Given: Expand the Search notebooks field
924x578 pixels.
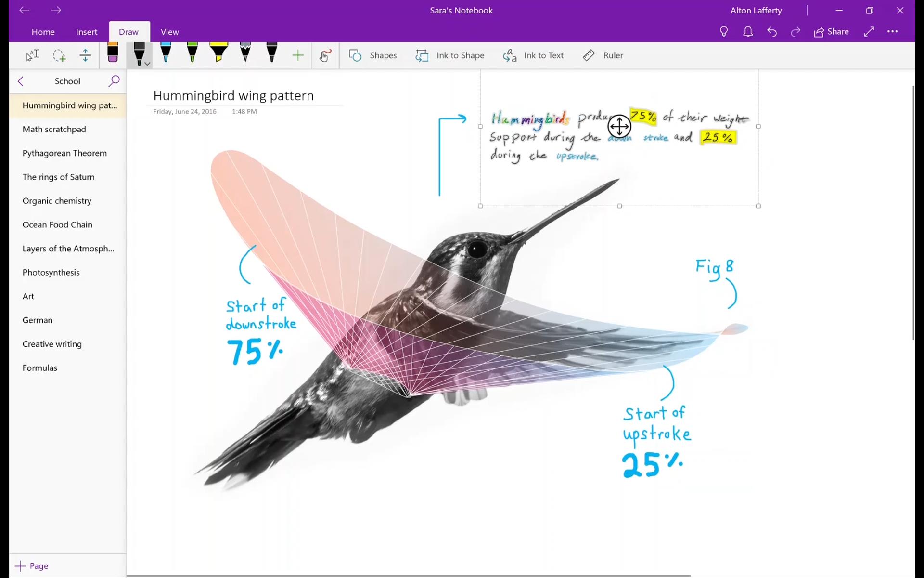Looking at the screenshot, I should (x=114, y=80).
